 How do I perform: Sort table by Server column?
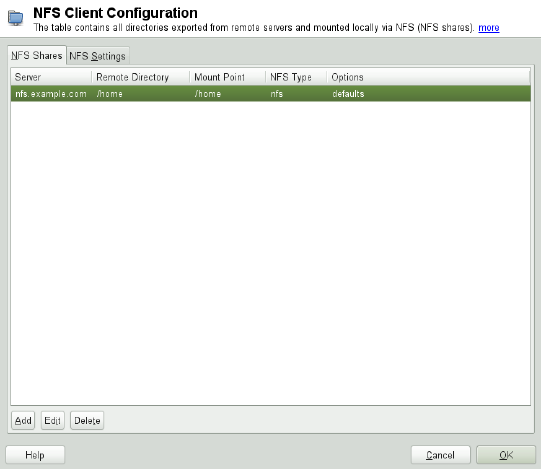51,77
